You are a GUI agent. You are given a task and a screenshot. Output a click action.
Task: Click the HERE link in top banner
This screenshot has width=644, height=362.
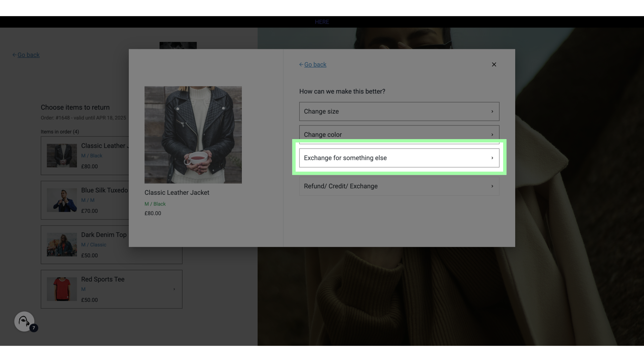click(x=322, y=22)
